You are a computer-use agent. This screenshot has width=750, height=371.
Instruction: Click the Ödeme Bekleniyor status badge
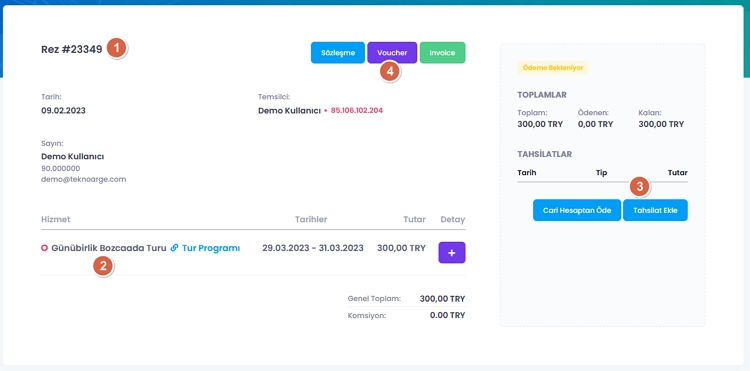[553, 68]
